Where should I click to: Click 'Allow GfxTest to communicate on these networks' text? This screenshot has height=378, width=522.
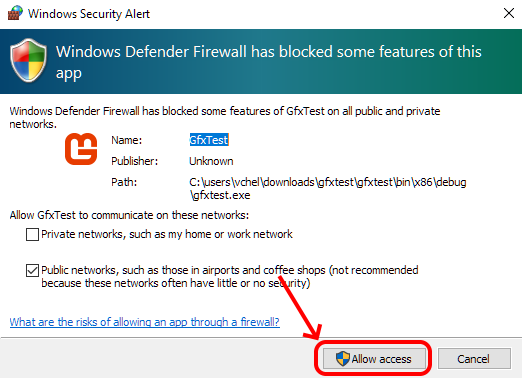tap(129, 215)
